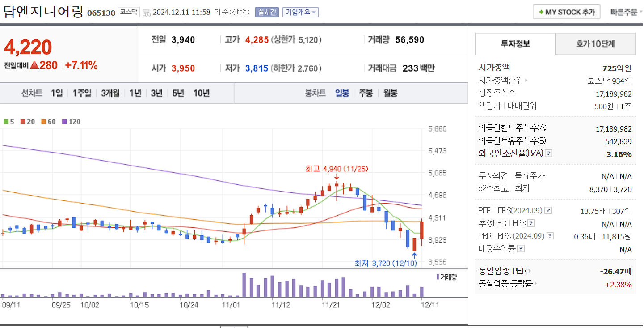Click the red 20-day moving average legend swatch
The height and width of the screenshot is (328, 644).
[x=22, y=122]
